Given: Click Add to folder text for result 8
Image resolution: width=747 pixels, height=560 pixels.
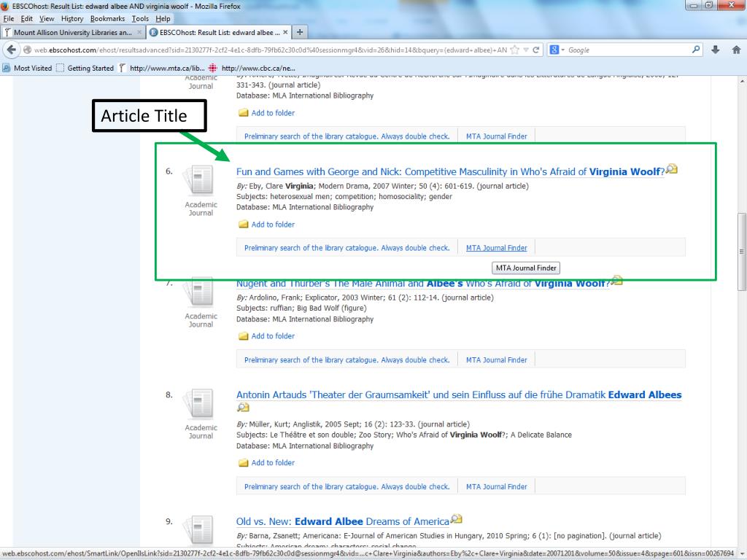Looking at the screenshot, I should coord(273,463).
